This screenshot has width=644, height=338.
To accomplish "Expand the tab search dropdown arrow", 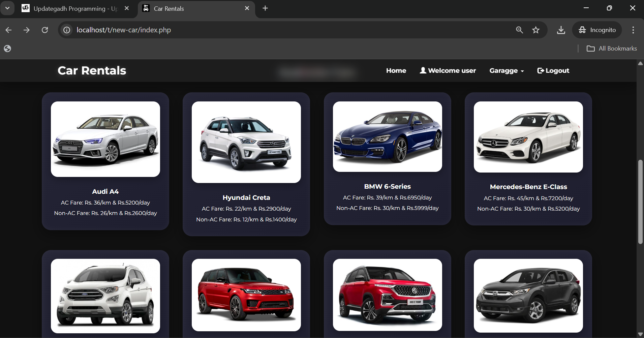I will coord(7,8).
